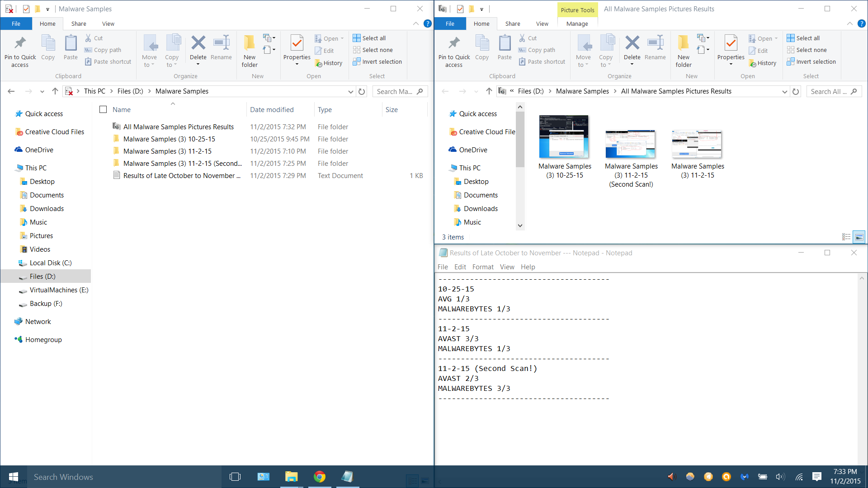Expand the address bar history dropdown in left window
This screenshot has width=868, height=488.
[x=350, y=92]
